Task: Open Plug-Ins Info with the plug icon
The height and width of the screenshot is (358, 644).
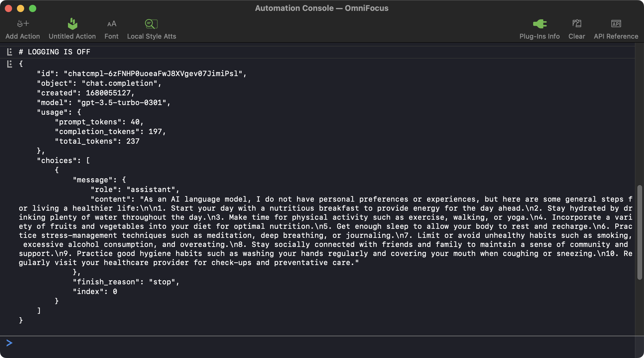Action: (x=539, y=24)
